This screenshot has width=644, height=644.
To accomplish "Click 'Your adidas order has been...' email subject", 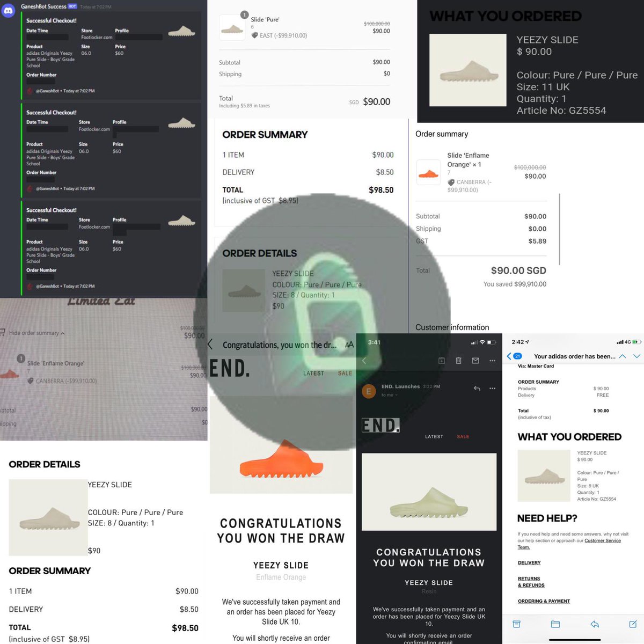I will [x=575, y=356].
